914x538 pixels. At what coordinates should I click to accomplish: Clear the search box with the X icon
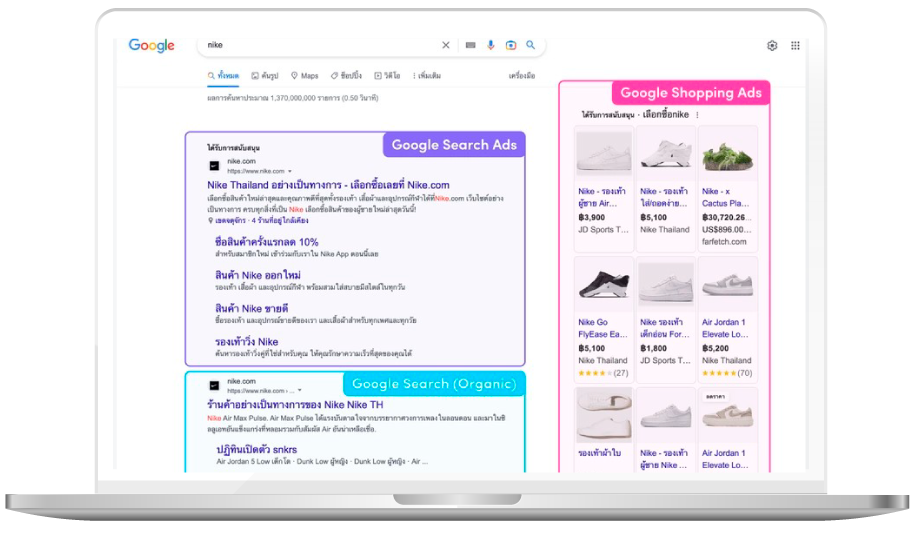pos(446,45)
